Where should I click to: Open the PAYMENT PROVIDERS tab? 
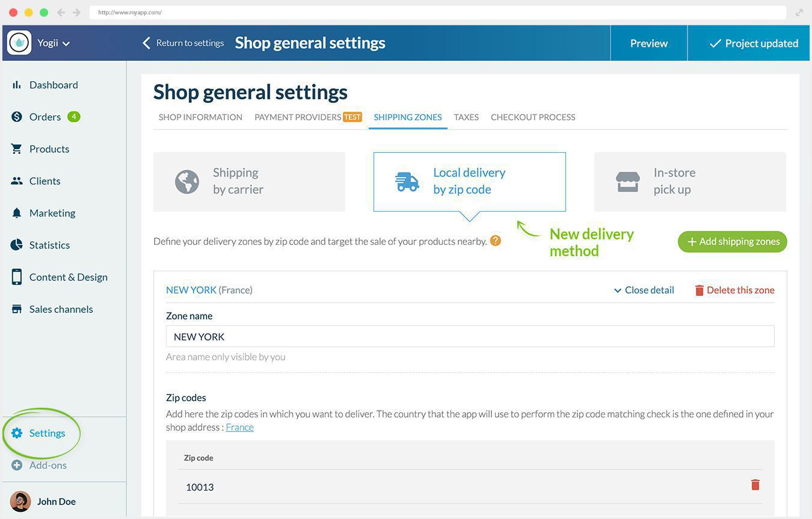coord(298,117)
